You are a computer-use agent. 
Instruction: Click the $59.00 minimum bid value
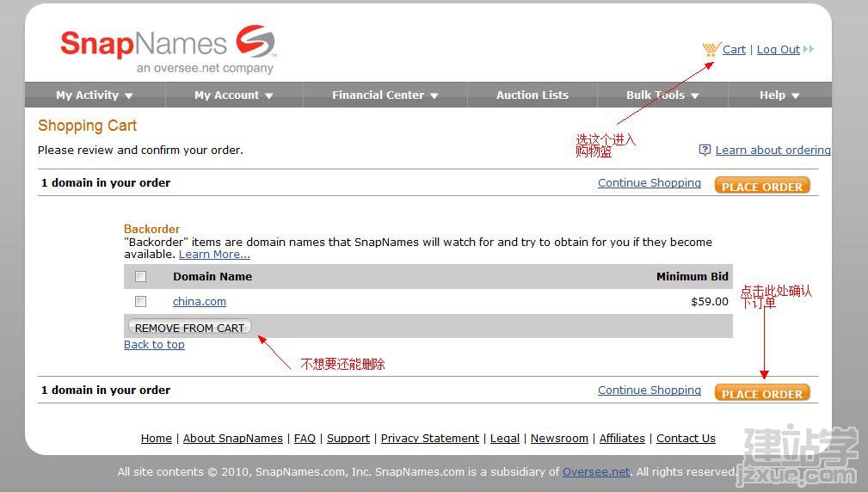710,301
